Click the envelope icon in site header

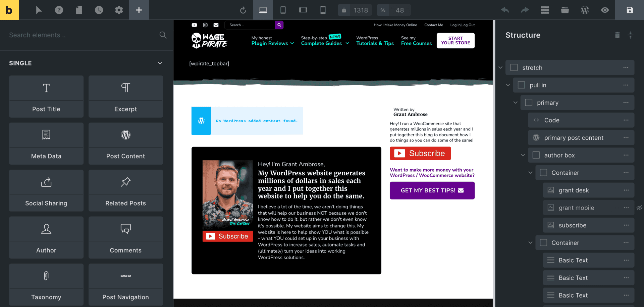[x=216, y=25]
